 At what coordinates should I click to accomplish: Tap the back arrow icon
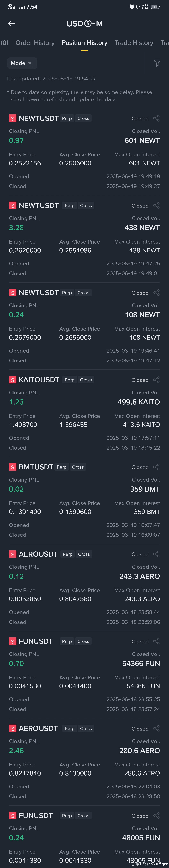pos(11,23)
